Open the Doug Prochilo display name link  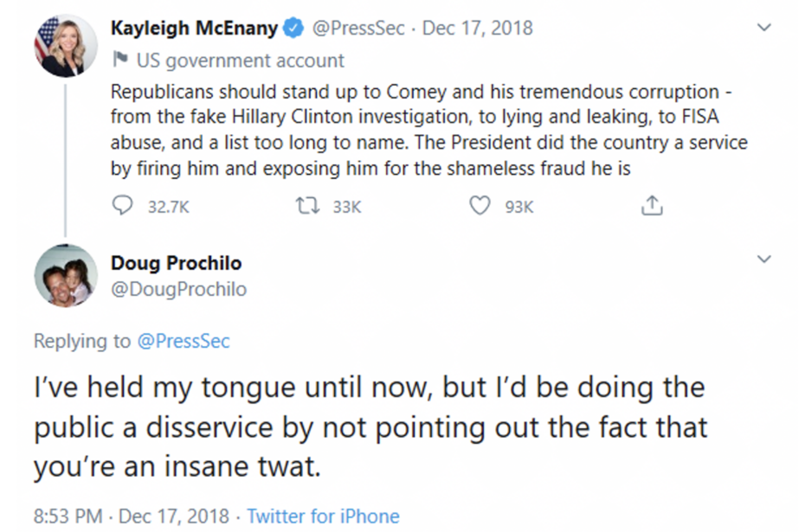(x=176, y=263)
